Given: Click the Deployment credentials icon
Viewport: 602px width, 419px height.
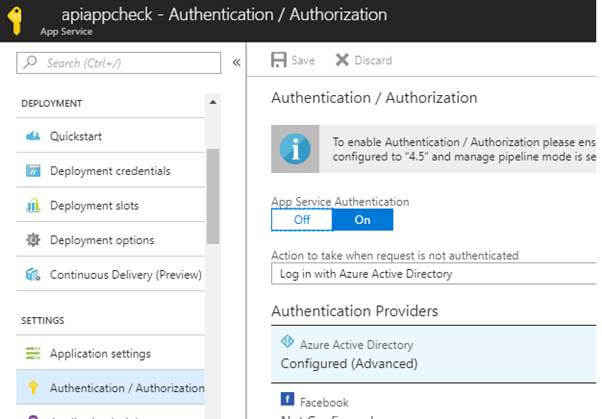Looking at the screenshot, I should click(33, 171).
